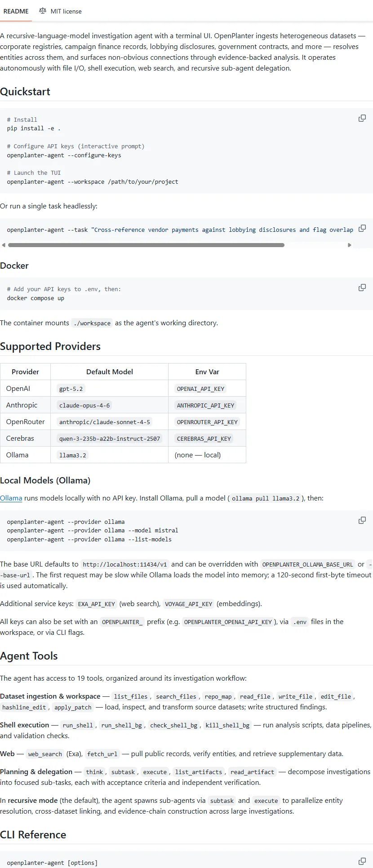The height and width of the screenshot is (868, 373).
Task: Click the Quickstart heading
Action: point(25,92)
